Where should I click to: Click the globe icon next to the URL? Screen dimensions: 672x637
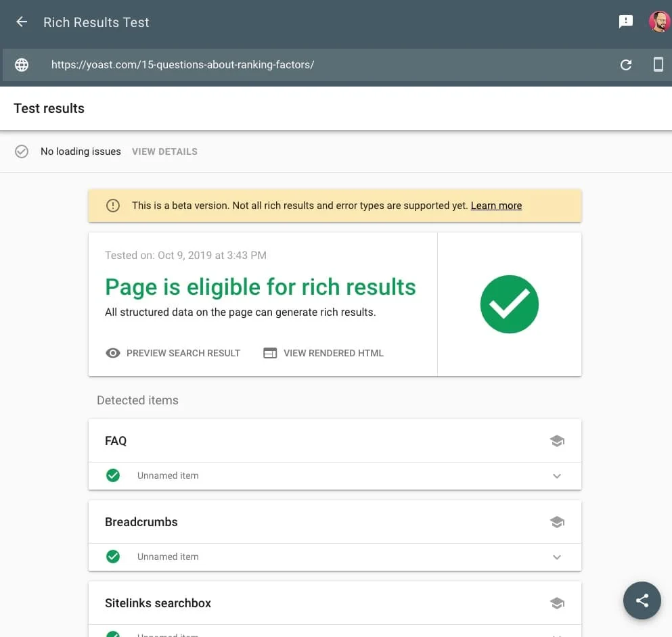coord(21,64)
